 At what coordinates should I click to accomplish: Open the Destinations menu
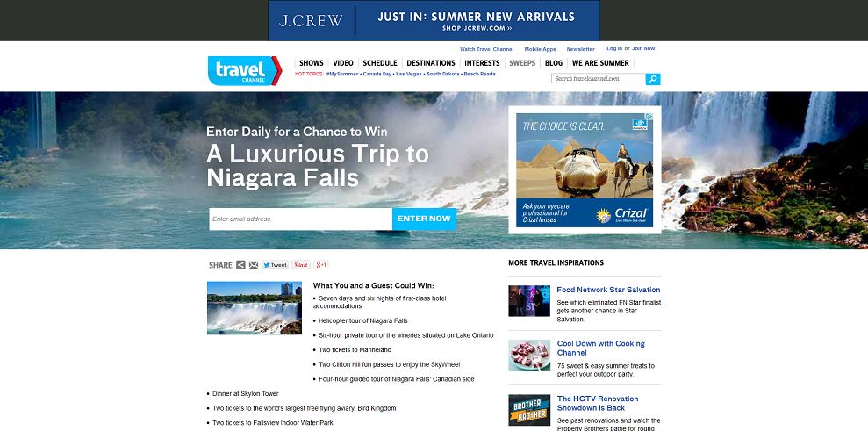click(x=431, y=63)
